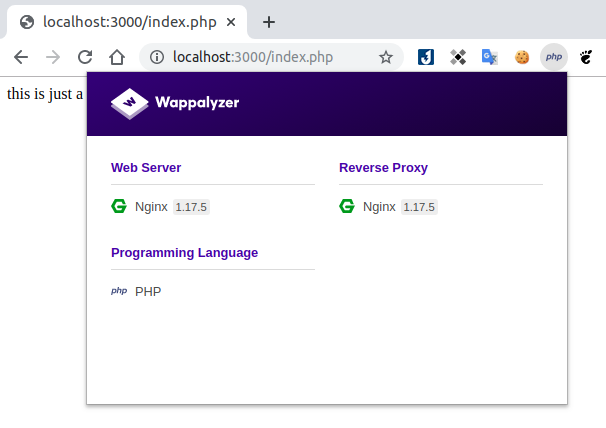Image resolution: width=606 pixels, height=428 pixels.
Task: Toggle the Wappalyzer php toolbar icon
Action: click(554, 57)
